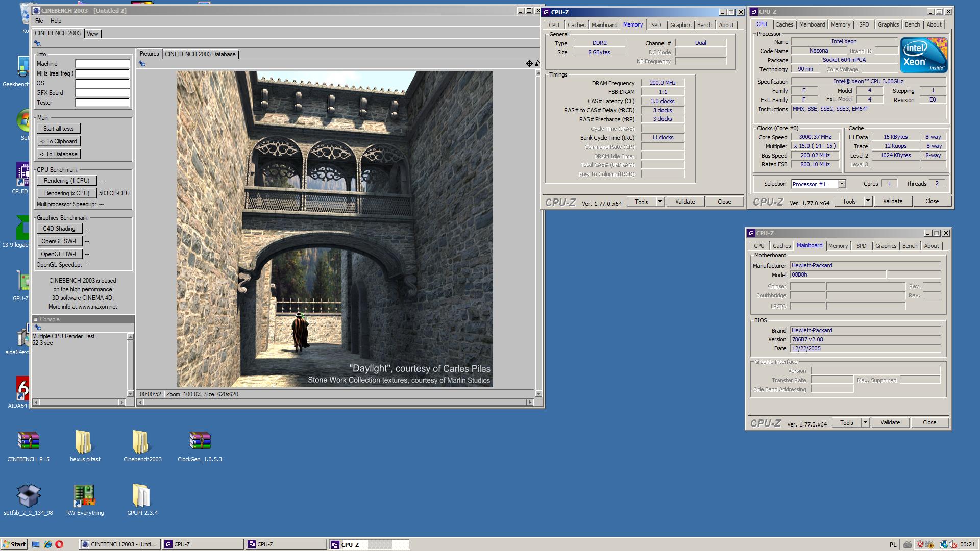Screen dimensions: 980x551
Task: Open Graphics tab in Memory CPU-Z window
Action: coord(680,25)
